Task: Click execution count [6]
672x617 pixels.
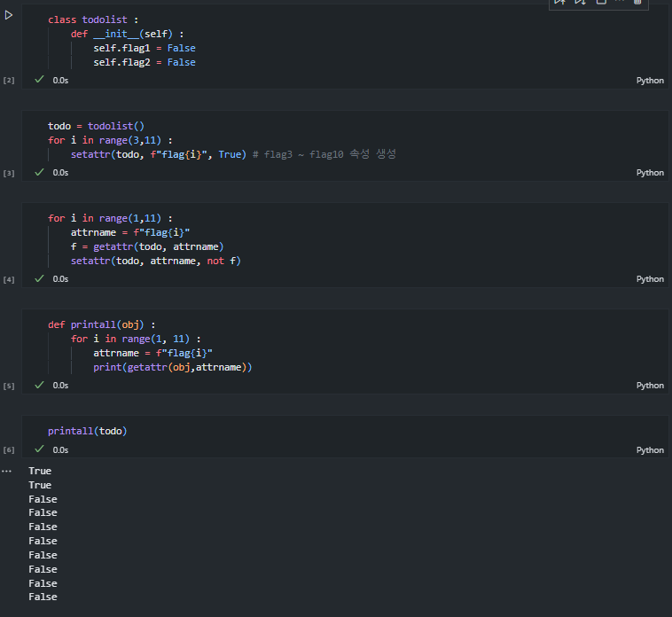Action: (x=9, y=449)
